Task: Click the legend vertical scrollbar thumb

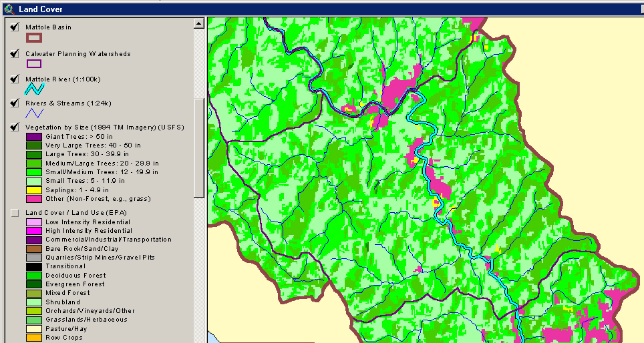Action: (199, 149)
